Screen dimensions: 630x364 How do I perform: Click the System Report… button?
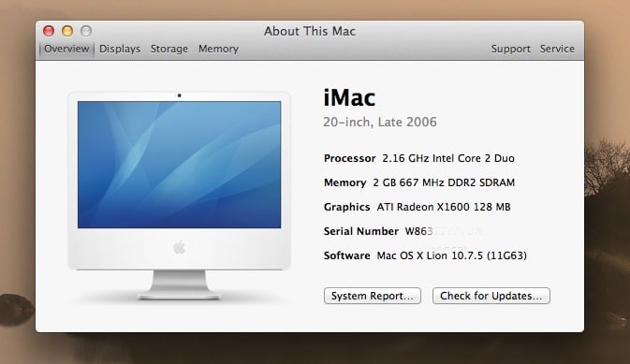click(373, 296)
